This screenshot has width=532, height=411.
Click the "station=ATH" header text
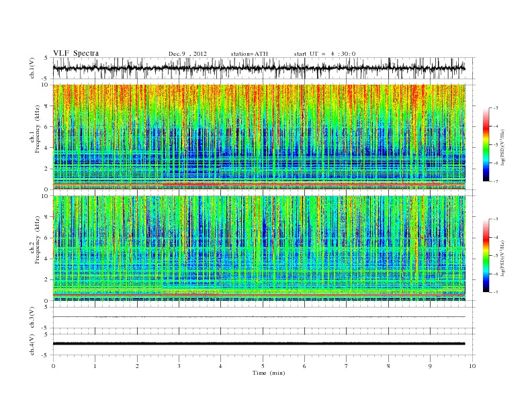click(x=249, y=54)
